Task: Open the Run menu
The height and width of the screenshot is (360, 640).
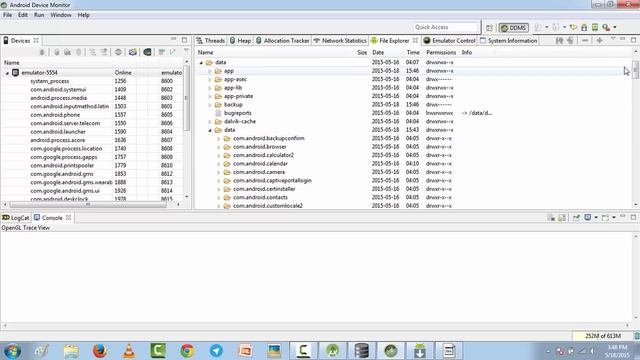Action: coord(39,15)
